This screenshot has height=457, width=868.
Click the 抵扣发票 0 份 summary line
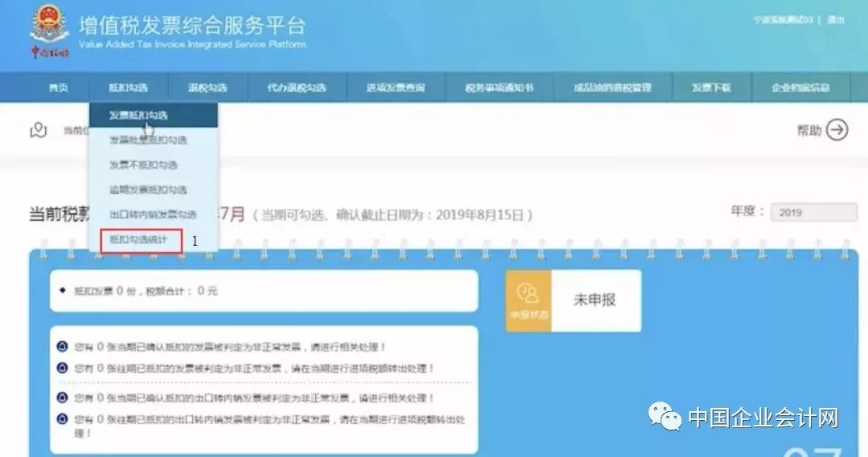(x=146, y=291)
